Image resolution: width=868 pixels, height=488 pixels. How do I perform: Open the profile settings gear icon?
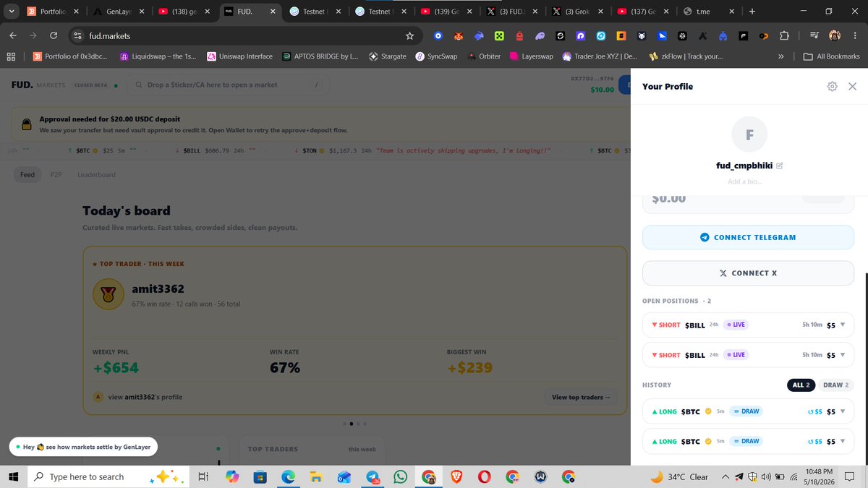[x=833, y=86]
